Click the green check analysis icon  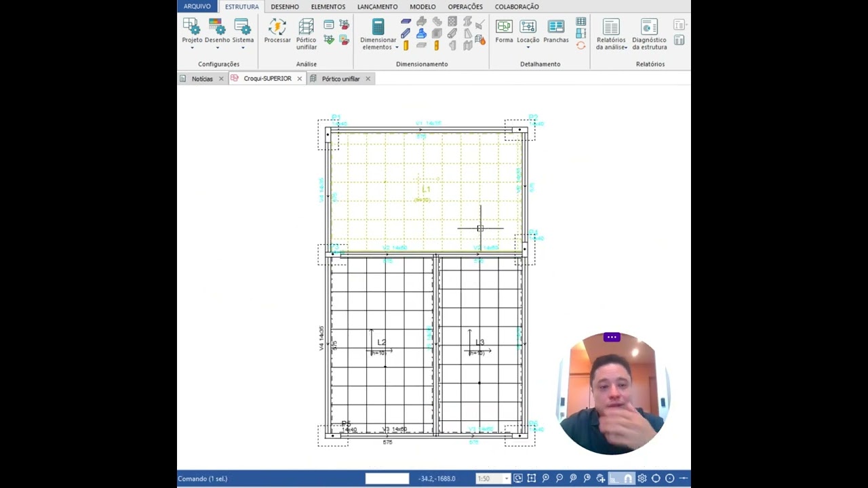tap(329, 39)
